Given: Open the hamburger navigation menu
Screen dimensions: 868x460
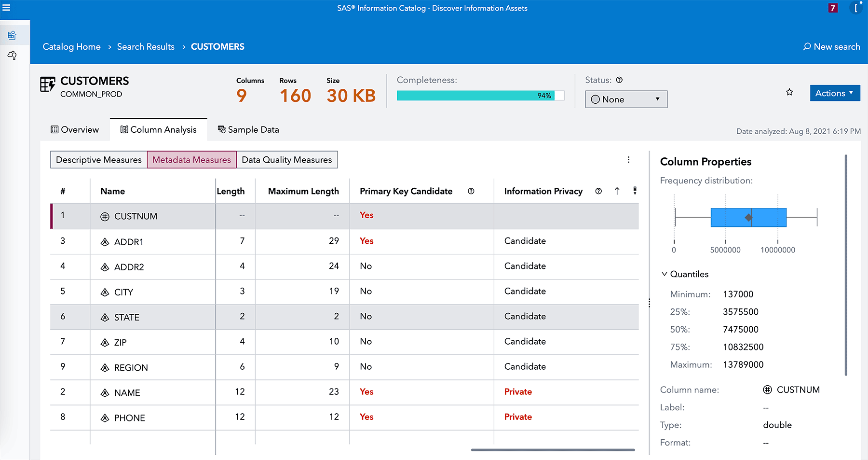Looking at the screenshot, I should pyautogui.click(x=6, y=8).
